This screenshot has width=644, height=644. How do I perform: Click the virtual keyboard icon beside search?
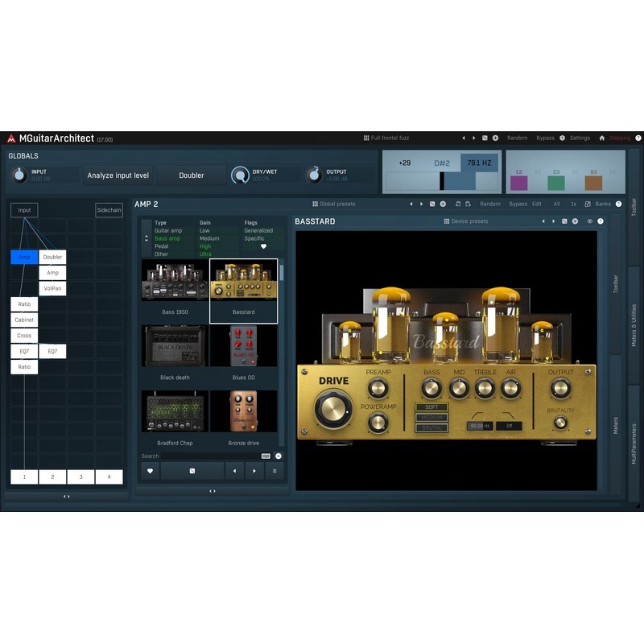(x=266, y=456)
